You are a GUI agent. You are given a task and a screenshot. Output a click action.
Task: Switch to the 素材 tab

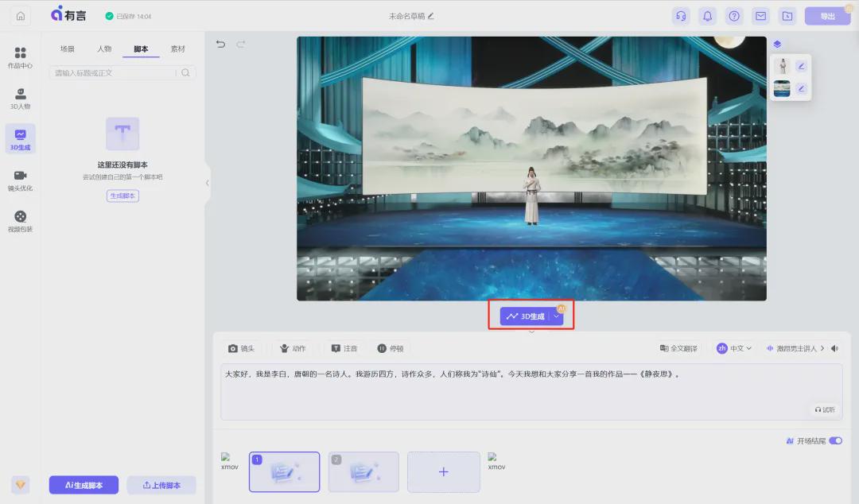pyautogui.click(x=177, y=48)
